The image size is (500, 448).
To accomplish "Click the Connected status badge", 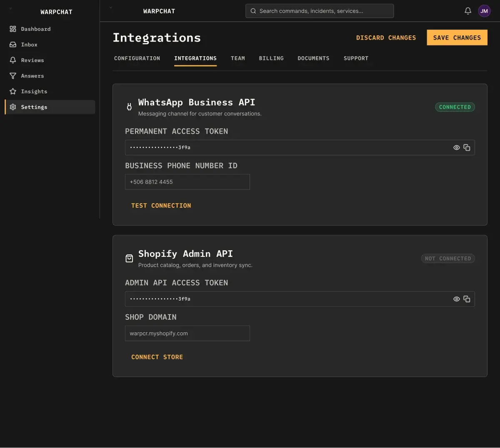I will click(x=455, y=107).
